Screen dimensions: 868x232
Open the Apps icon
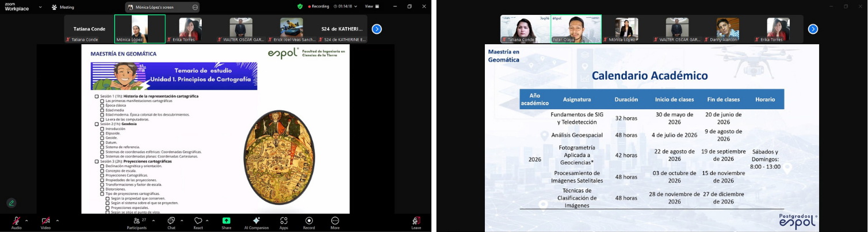tap(284, 221)
